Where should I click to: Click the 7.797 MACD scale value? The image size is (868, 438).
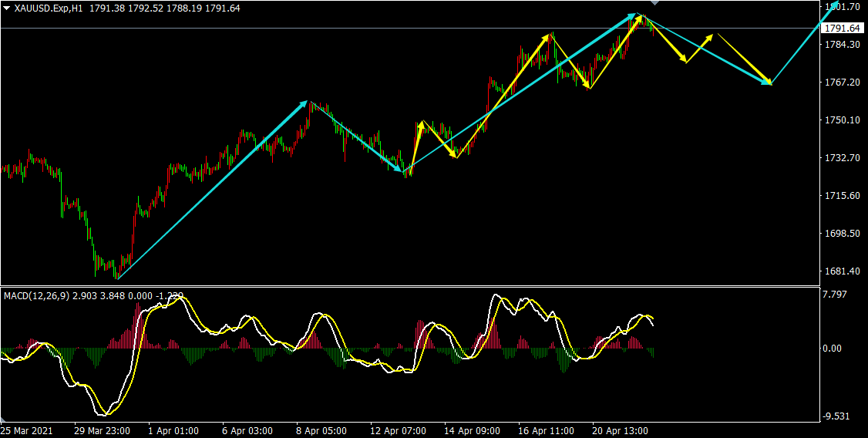coord(836,294)
